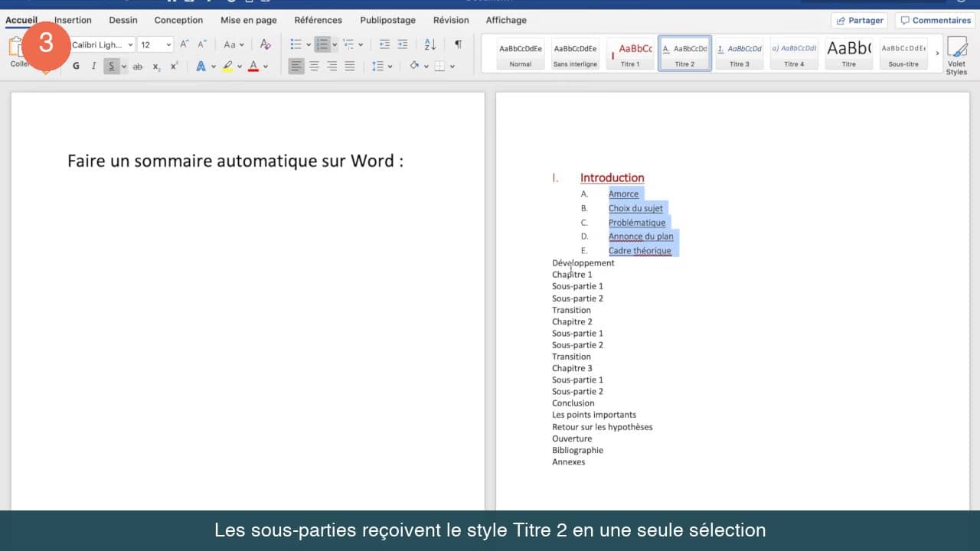Apply the Normal style
This screenshot has height=551, width=980.
coord(521,54)
